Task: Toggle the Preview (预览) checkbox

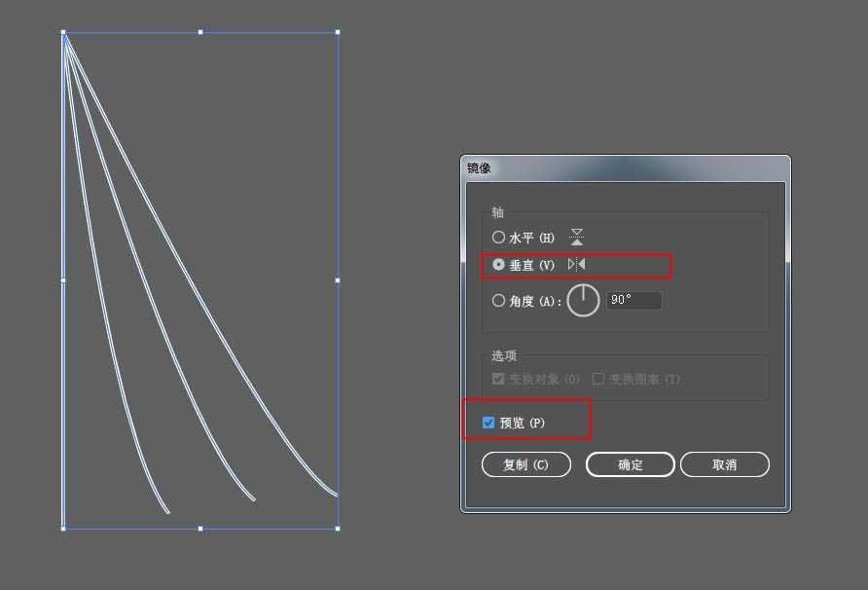Action: pyautogui.click(x=488, y=423)
